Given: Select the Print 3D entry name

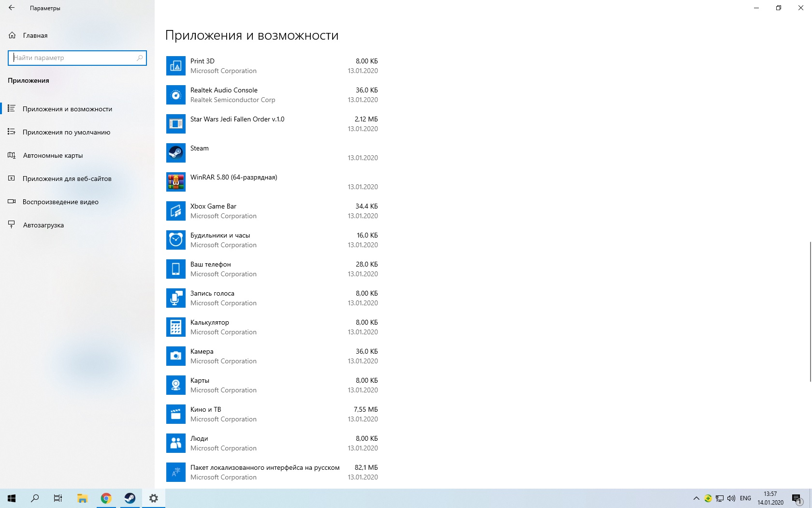Looking at the screenshot, I should click(x=203, y=61).
